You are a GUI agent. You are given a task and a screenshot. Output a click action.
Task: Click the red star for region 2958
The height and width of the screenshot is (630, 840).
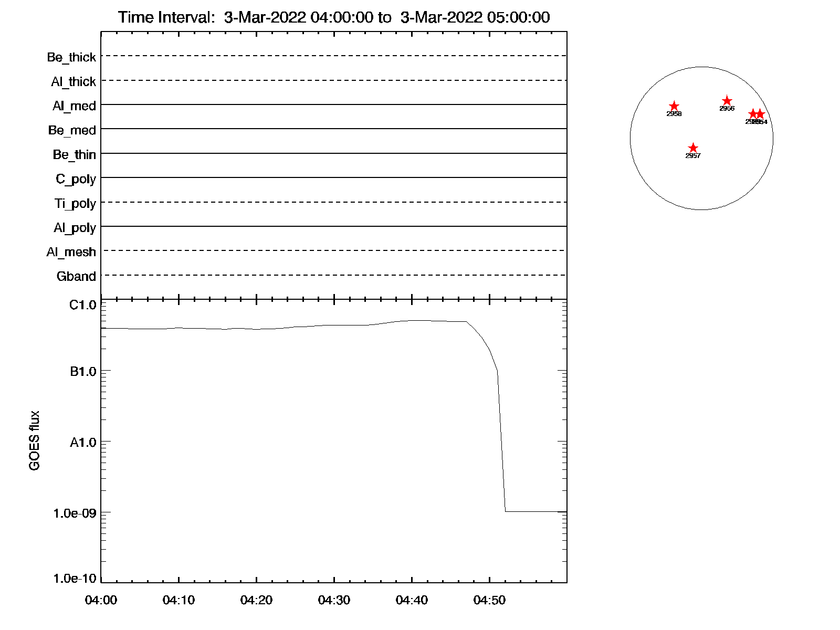[674, 107]
